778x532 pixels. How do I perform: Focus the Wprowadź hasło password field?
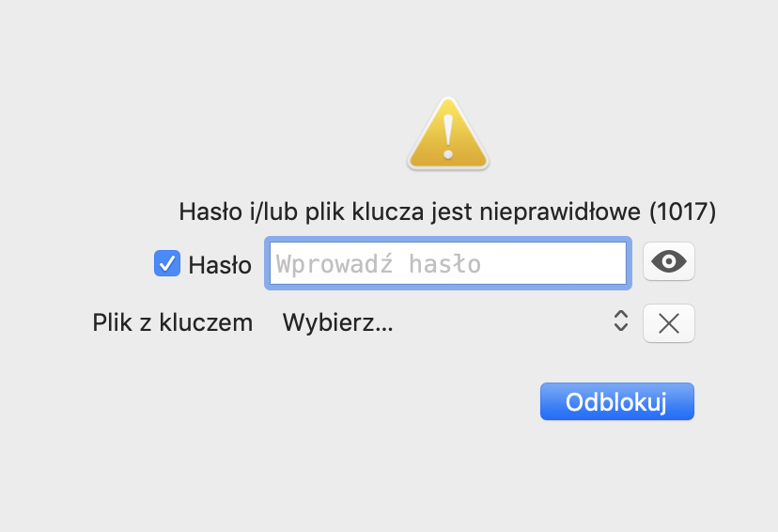(448, 263)
